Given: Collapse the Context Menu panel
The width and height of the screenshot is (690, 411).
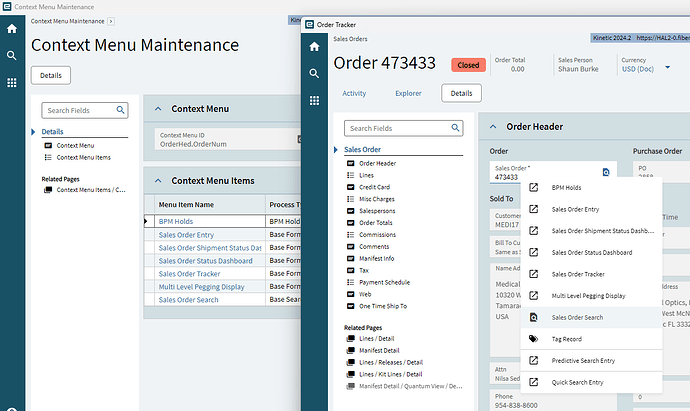Looking at the screenshot, I should 157,108.
